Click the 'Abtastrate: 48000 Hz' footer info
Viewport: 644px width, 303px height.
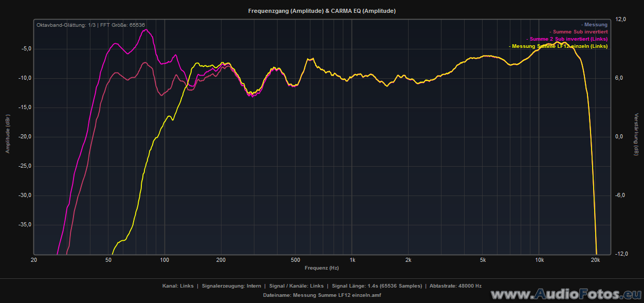(x=455, y=286)
